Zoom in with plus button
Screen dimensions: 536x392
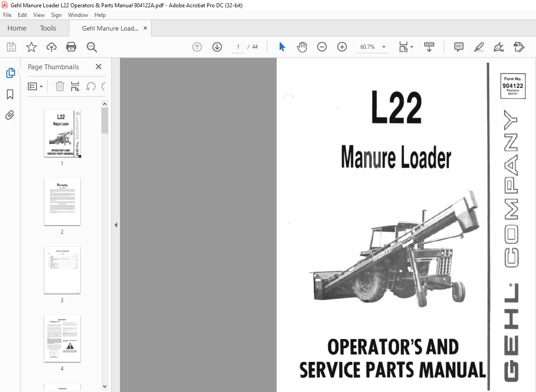tap(342, 47)
